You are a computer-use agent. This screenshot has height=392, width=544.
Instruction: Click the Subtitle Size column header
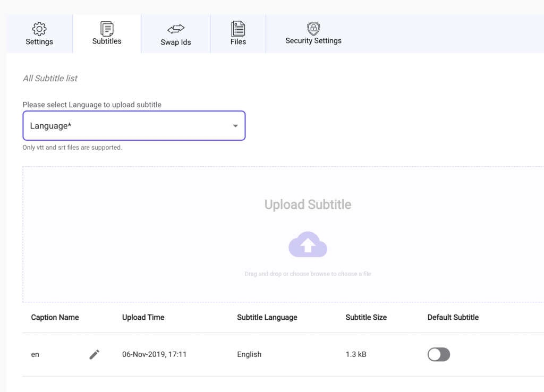tap(365, 317)
